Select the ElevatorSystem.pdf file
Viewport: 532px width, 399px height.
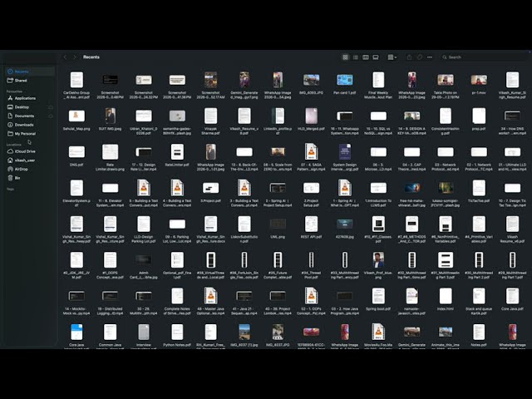pyautogui.click(x=76, y=193)
